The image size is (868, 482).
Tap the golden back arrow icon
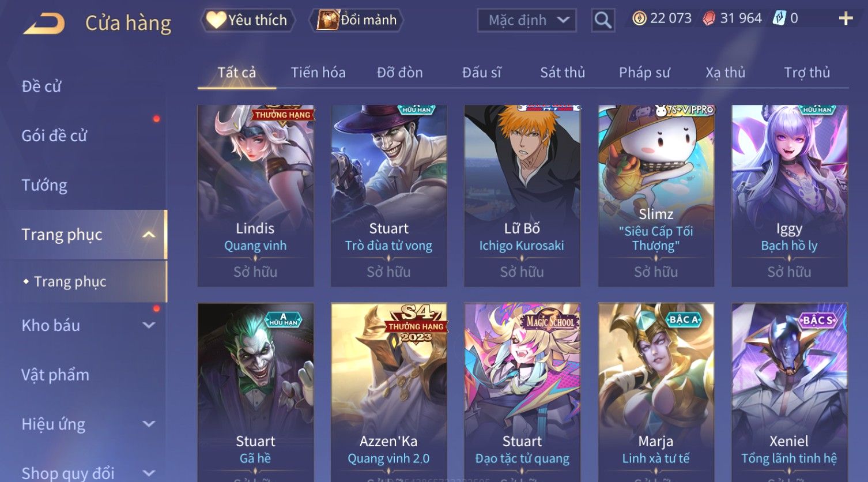(x=44, y=24)
